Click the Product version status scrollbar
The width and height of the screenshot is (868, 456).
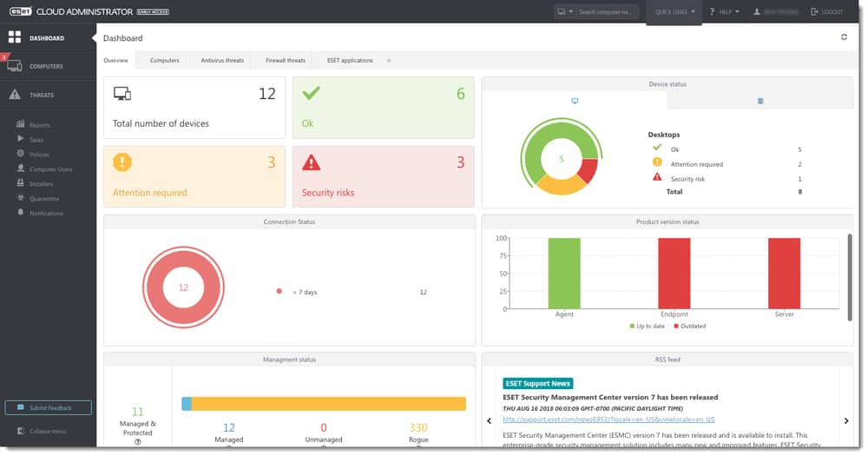pyautogui.click(x=850, y=277)
